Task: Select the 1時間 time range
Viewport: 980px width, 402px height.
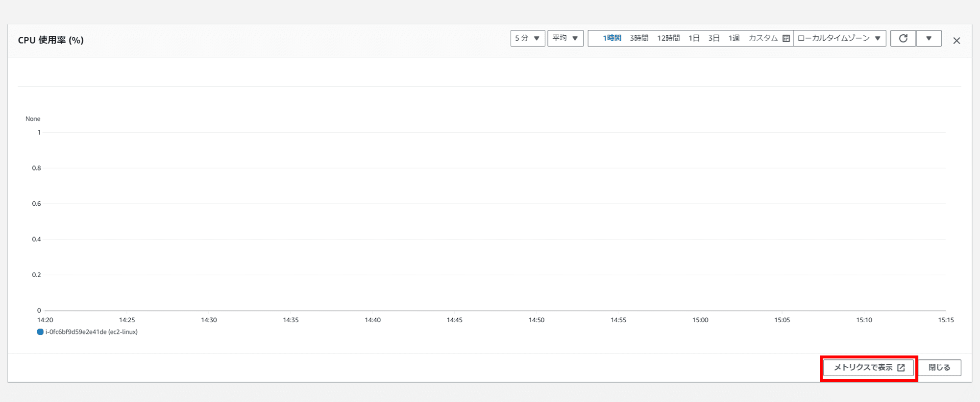Action: [x=612, y=38]
